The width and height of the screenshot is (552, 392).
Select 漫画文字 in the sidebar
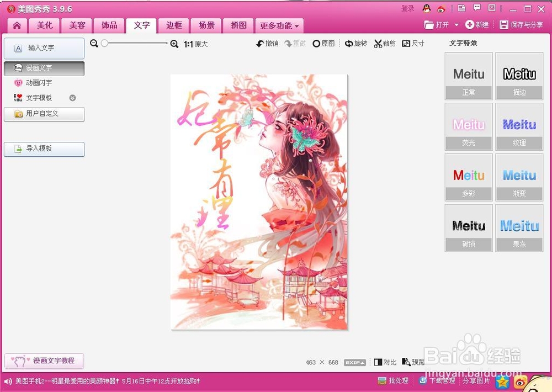[44, 68]
